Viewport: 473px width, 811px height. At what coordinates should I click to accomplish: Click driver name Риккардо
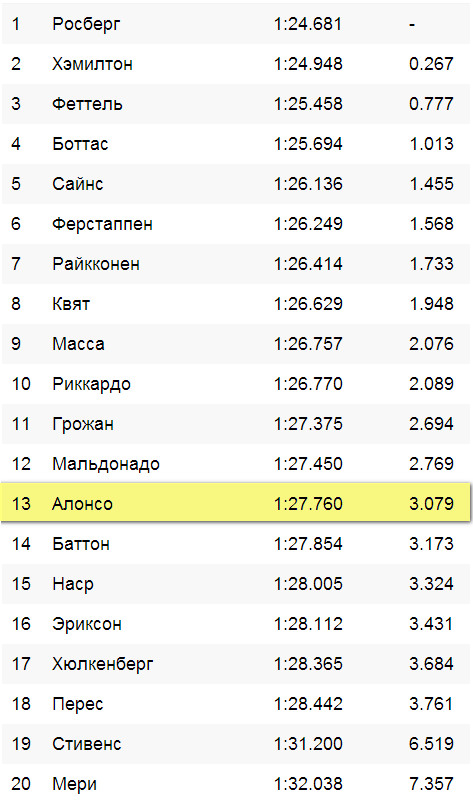91,384
